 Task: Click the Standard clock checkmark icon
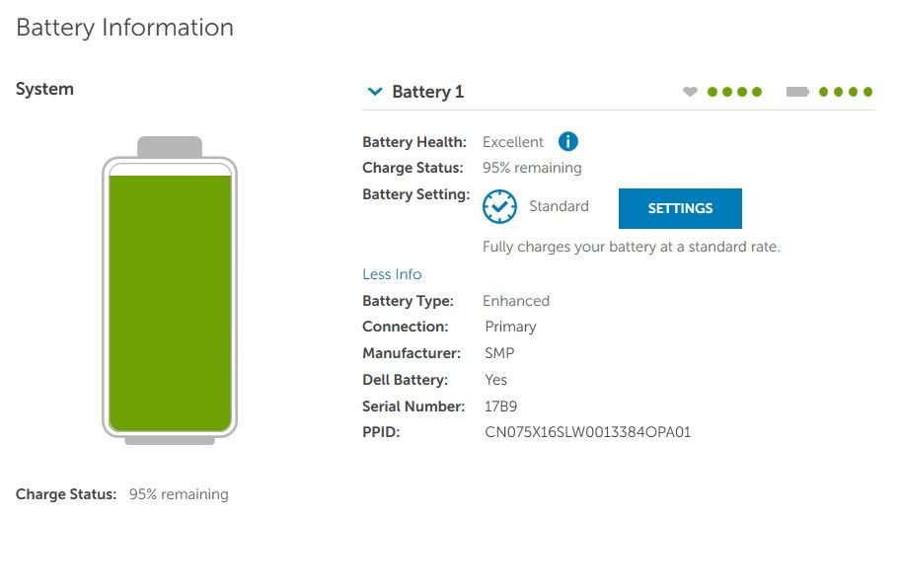click(499, 206)
